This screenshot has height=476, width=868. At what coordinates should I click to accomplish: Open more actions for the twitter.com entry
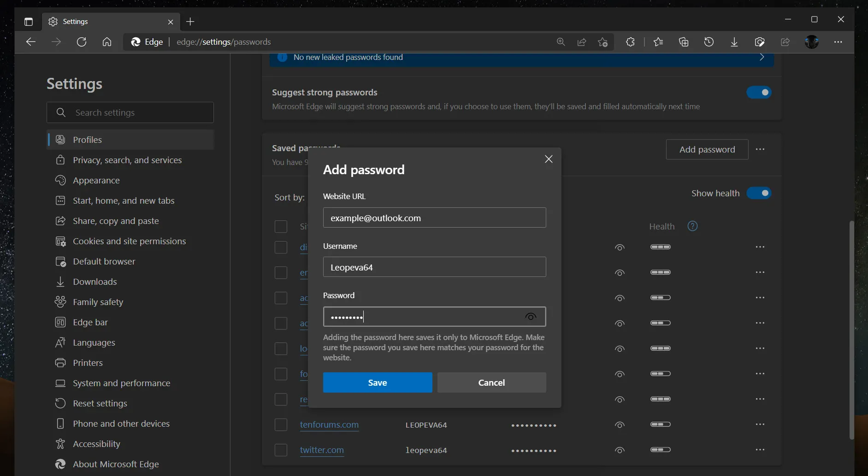click(760, 450)
